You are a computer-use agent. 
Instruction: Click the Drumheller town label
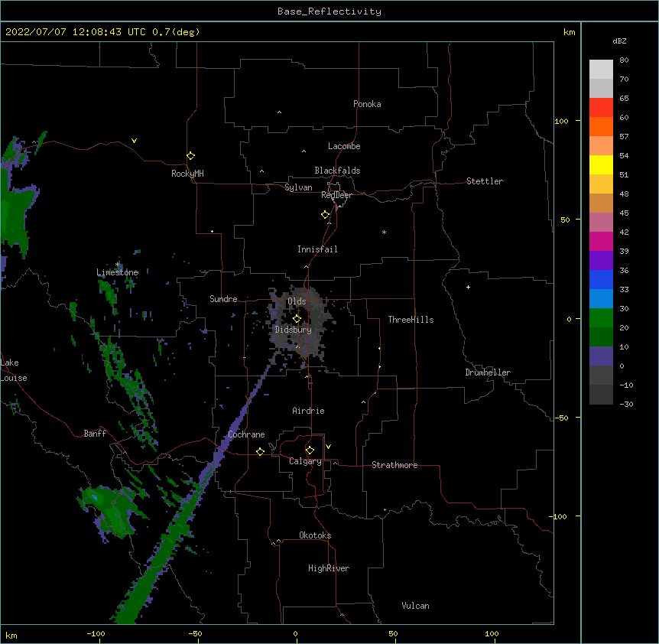(x=488, y=372)
